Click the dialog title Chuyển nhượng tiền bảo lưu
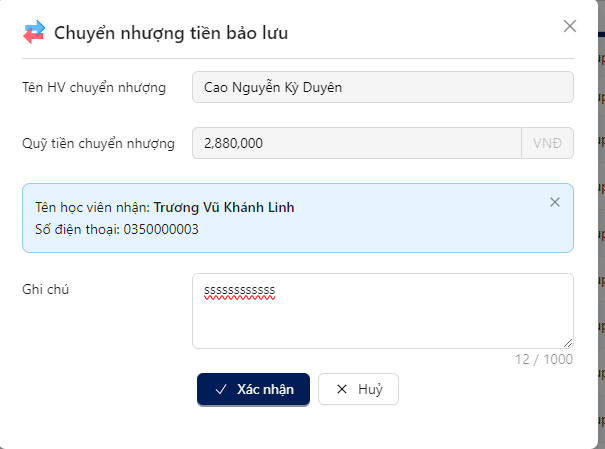This screenshot has height=449, width=605. [171, 33]
